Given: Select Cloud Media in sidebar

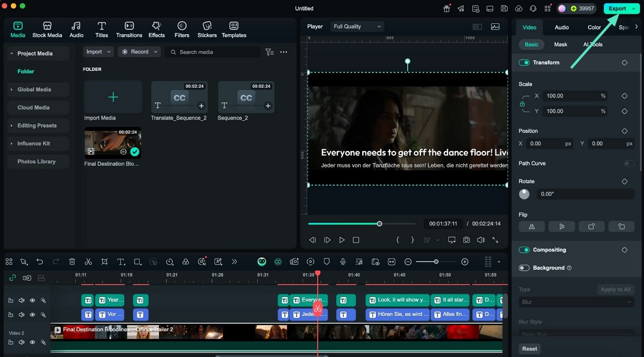Looking at the screenshot, I should 38,107.
